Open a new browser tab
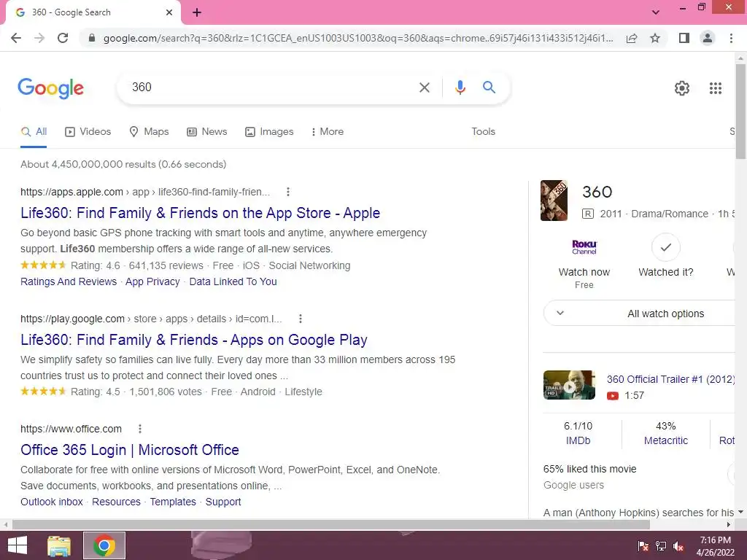747x560 pixels. (197, 12)
